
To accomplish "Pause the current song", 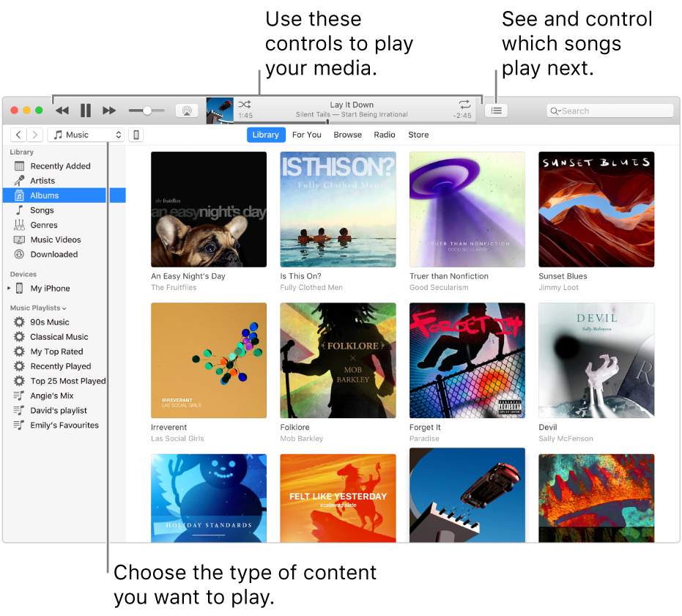I will click(86, 111).
